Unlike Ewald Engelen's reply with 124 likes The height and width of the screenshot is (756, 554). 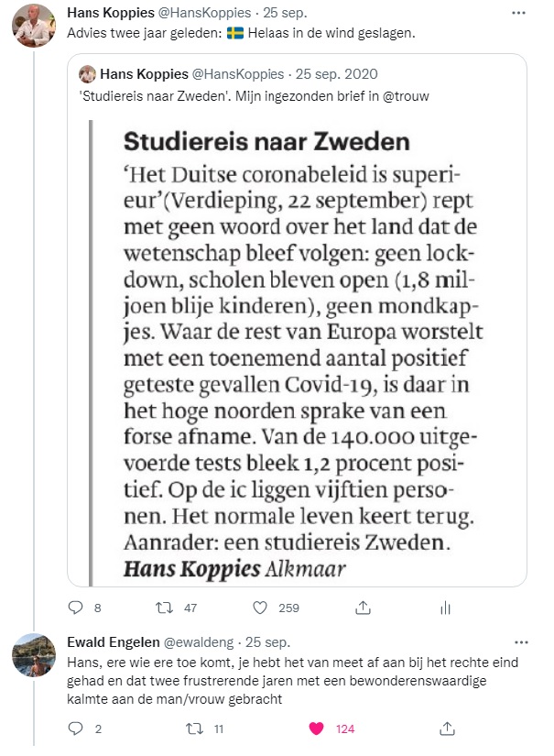(317, 729)
